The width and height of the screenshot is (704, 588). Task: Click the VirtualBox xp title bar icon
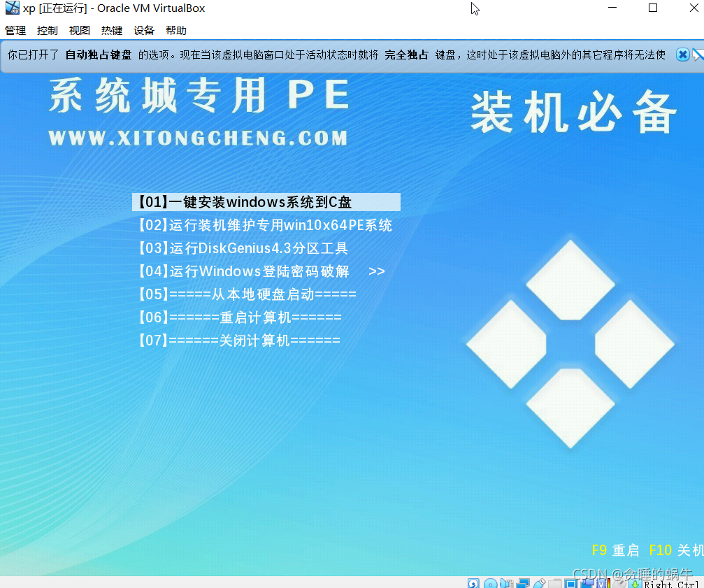12,8
